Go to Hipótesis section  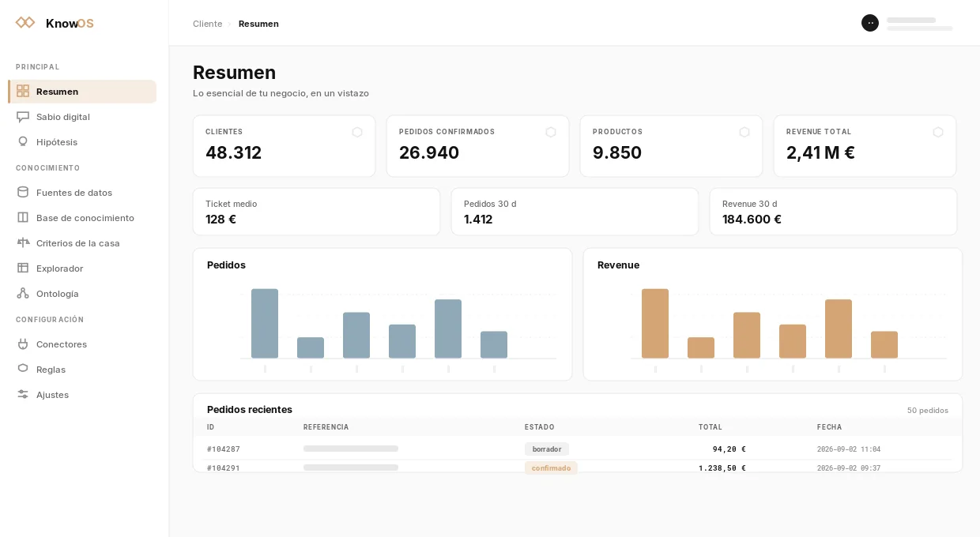(82, 142)
